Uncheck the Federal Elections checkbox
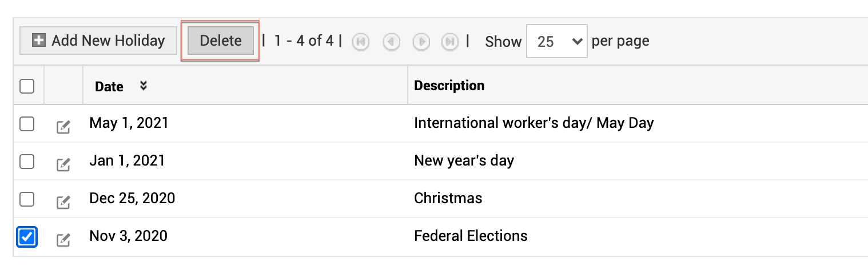 point(27,237)
